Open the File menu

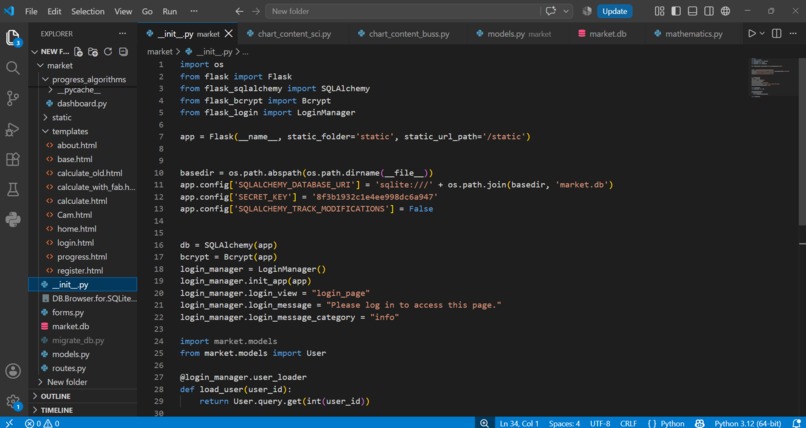[31, 11]
